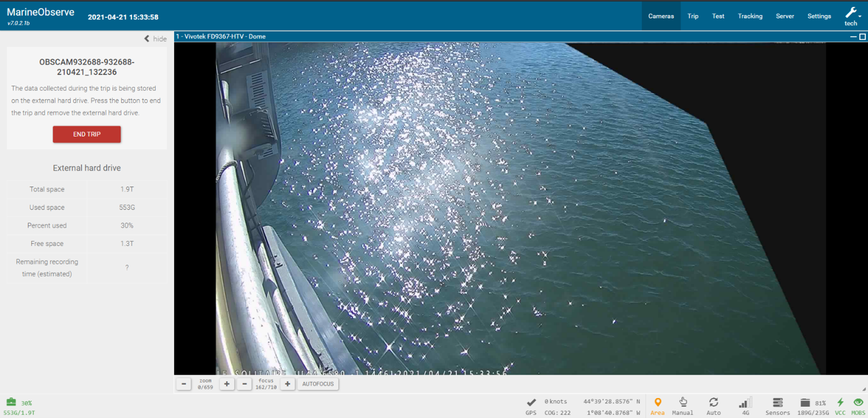Image resolution: width=868 pixels, height=418 pixels.
Task: Maximize the Vivotek Dome camera panel
Action: point(862,37)
